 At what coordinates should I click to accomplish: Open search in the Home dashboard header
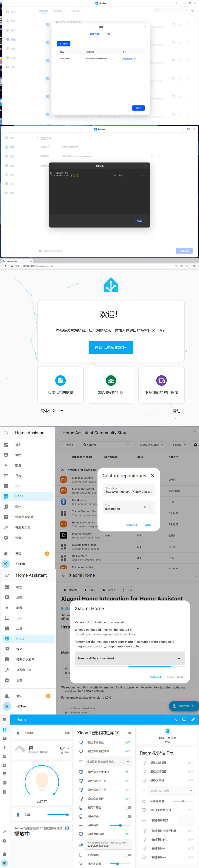tap(175, 719)
